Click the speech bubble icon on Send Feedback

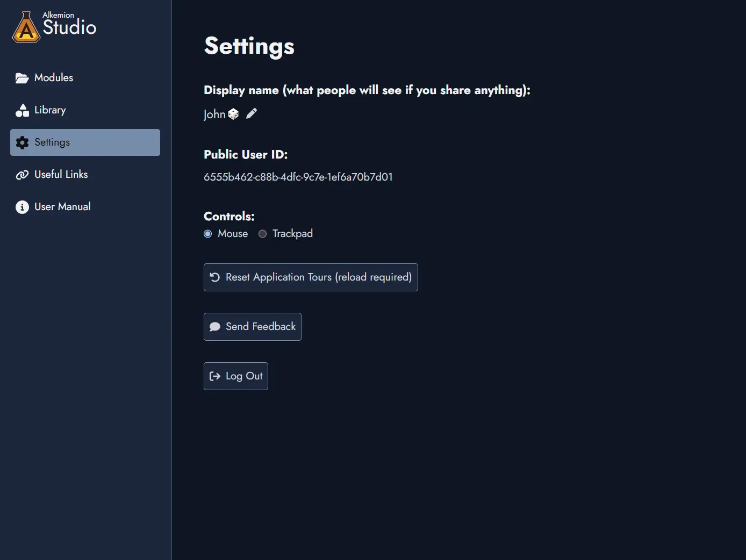coord(214,326)
